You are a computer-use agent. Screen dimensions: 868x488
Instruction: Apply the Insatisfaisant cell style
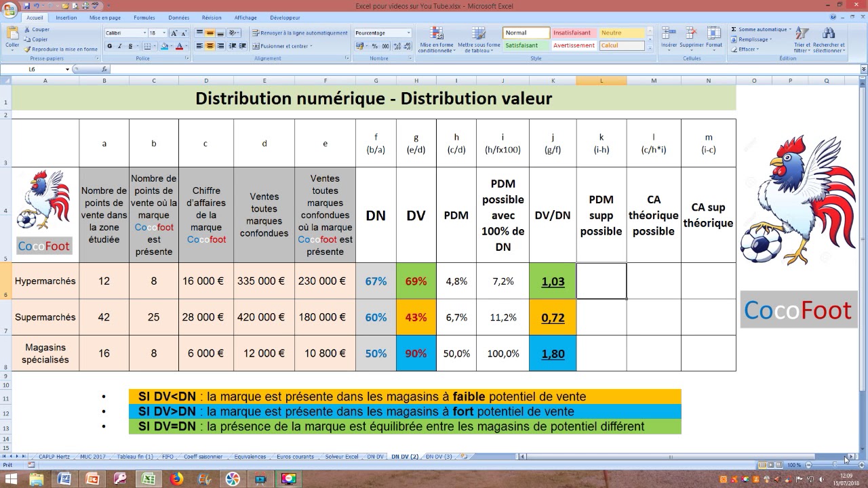point(573,33)
